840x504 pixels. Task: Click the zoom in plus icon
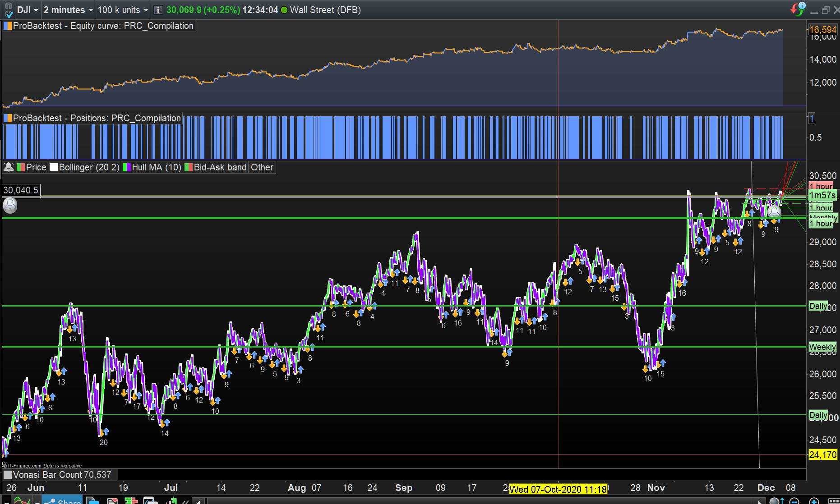pos(814,501)
